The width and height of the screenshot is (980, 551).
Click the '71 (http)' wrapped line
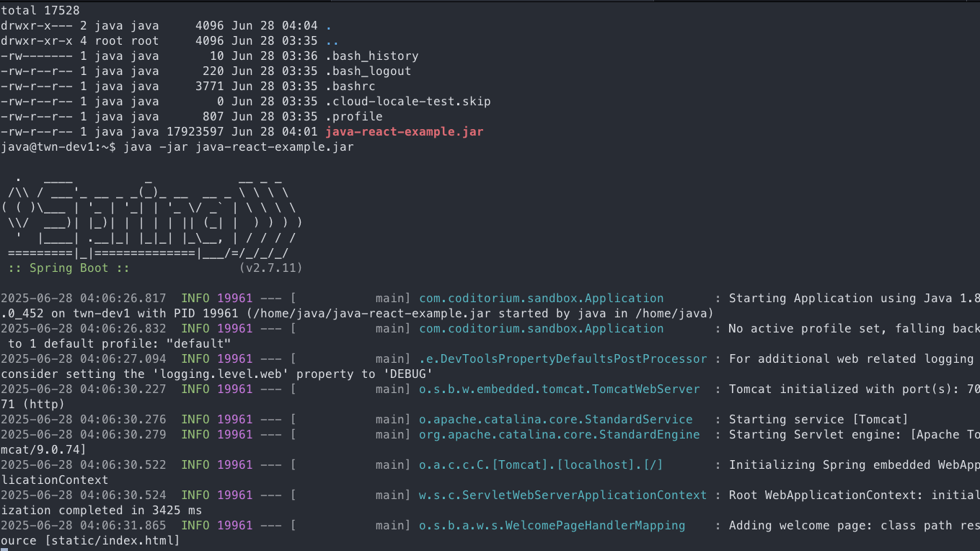point(33,404)
